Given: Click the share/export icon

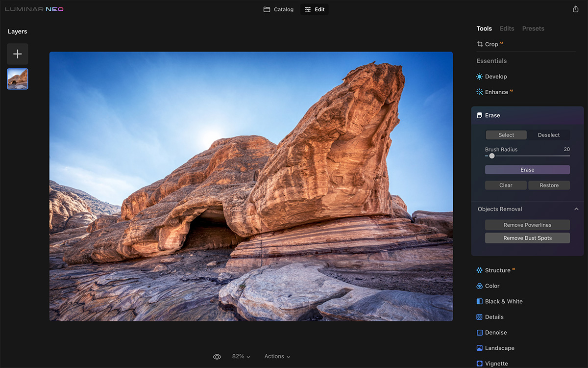Looking at the screenshot, I should point(576,9).
